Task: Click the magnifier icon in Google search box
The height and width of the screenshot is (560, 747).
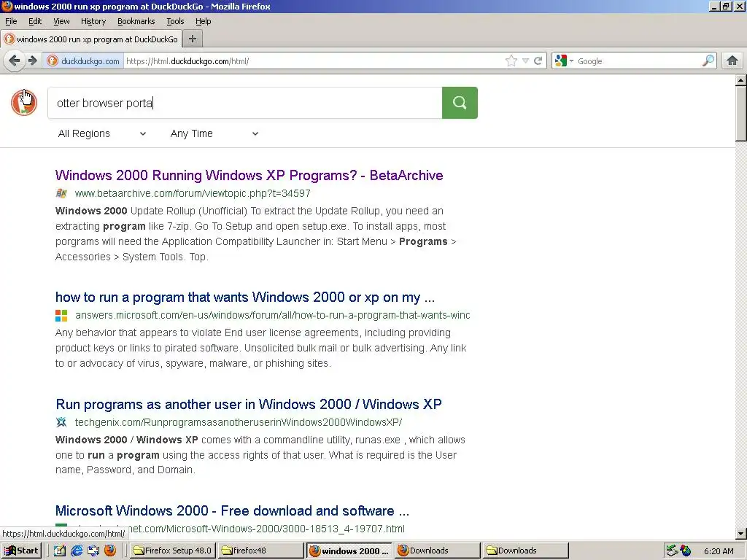Action: pyautogui.click(x=708, y=61)
